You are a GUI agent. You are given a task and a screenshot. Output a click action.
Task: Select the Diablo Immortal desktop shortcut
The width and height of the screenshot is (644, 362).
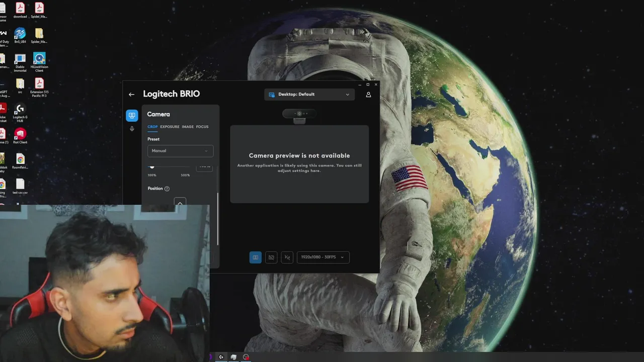point(20,63)
